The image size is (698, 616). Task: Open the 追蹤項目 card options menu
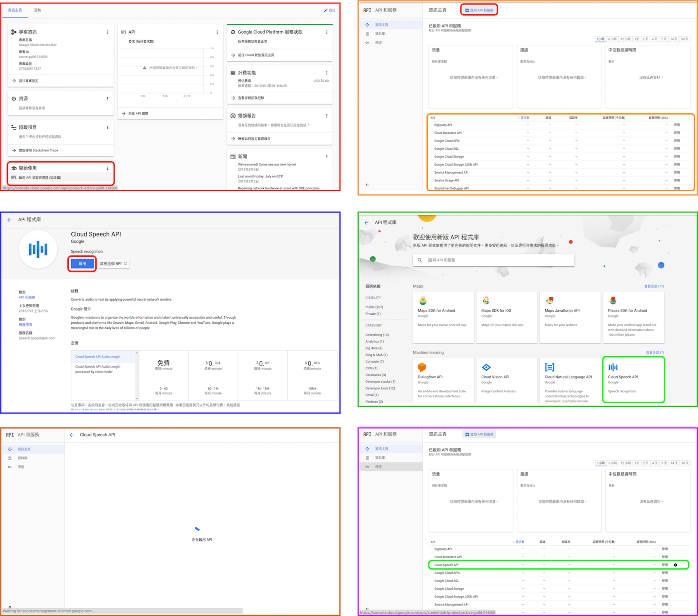click(x=108, y=128)
